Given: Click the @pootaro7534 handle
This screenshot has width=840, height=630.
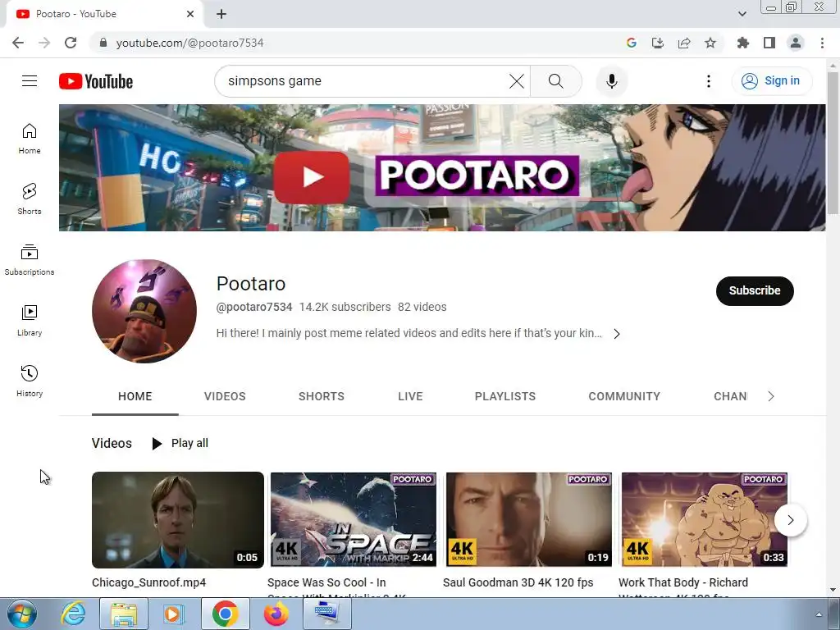Looking at the screenshot, I should (254, 307).
